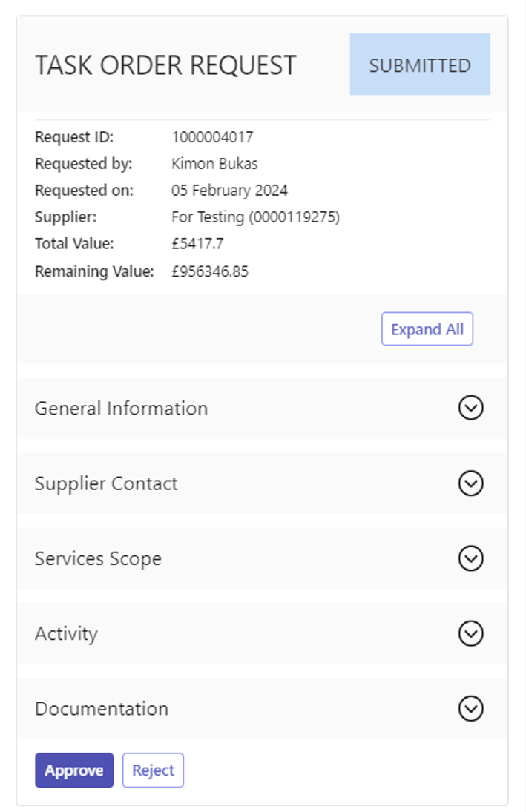Select the Activity section title

tap(66, 634)
